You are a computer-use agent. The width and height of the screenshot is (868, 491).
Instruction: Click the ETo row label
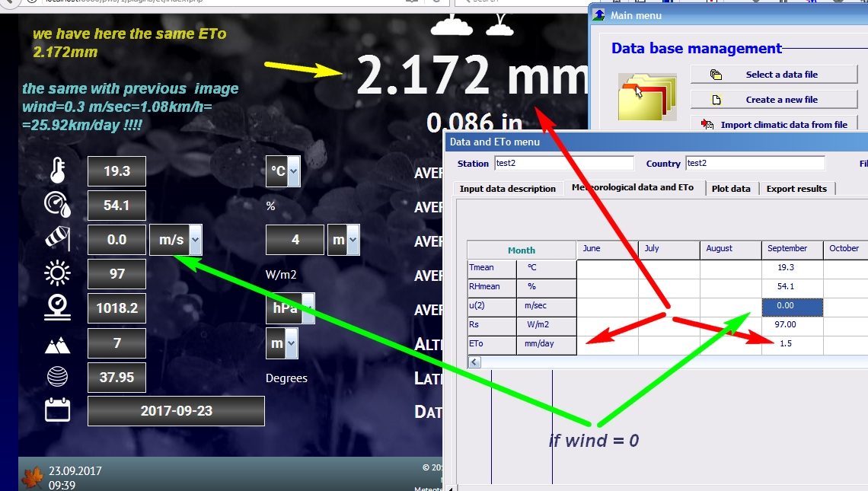click(x=492, y=344)
